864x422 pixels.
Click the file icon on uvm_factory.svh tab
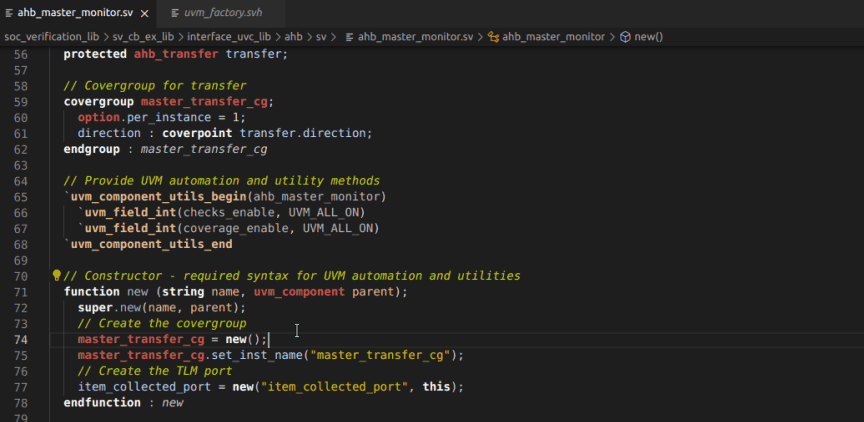pos(175,12)
